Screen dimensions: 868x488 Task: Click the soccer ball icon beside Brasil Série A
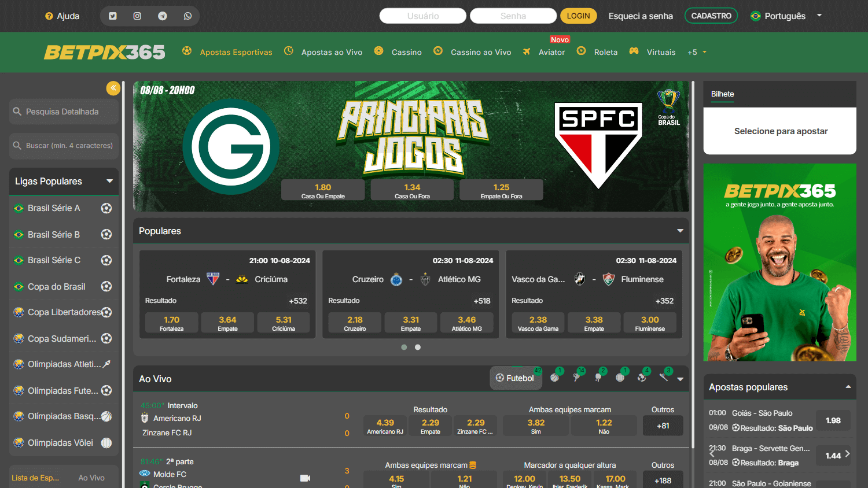click(x=106, y=208)
